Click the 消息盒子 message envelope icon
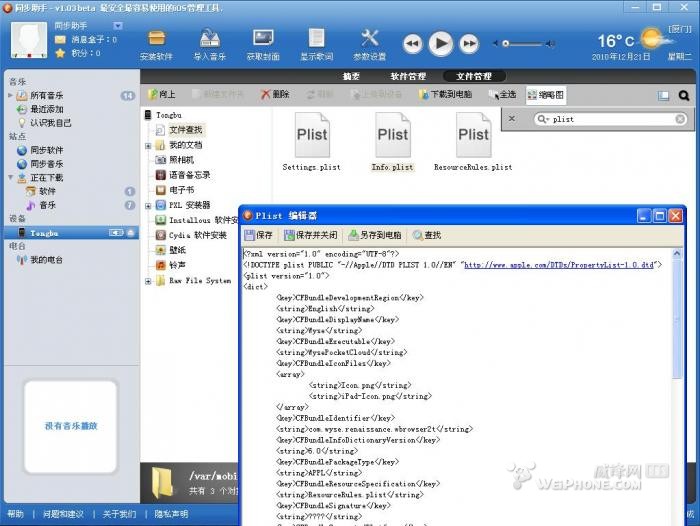Viewport: 700px width, 526px height. click(60, 40)
